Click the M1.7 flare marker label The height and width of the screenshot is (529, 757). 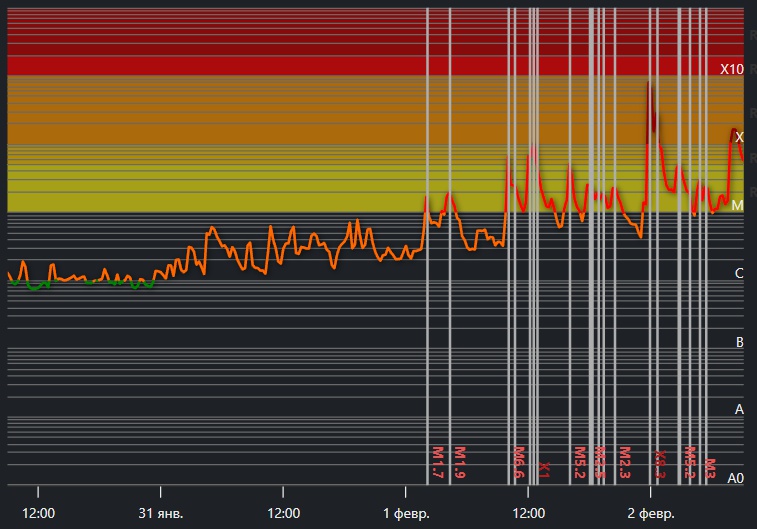pyautogui.click(x=437, y=463)
